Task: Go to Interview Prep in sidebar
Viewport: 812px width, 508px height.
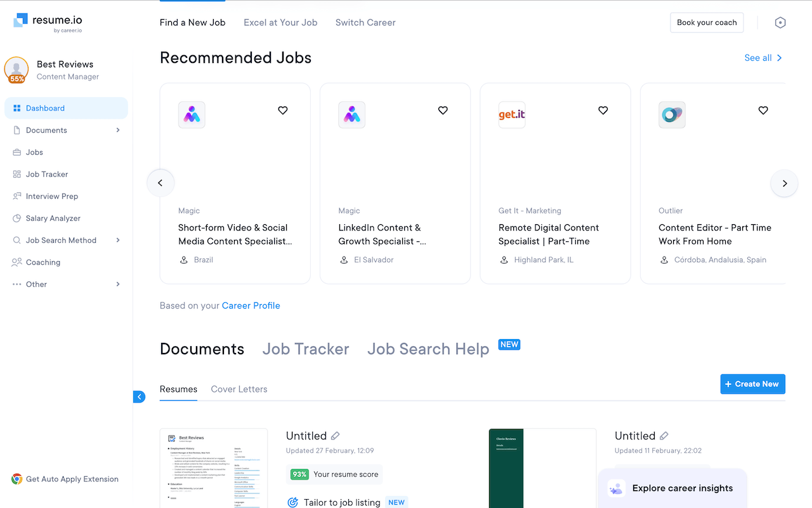Action: [51, 196]
